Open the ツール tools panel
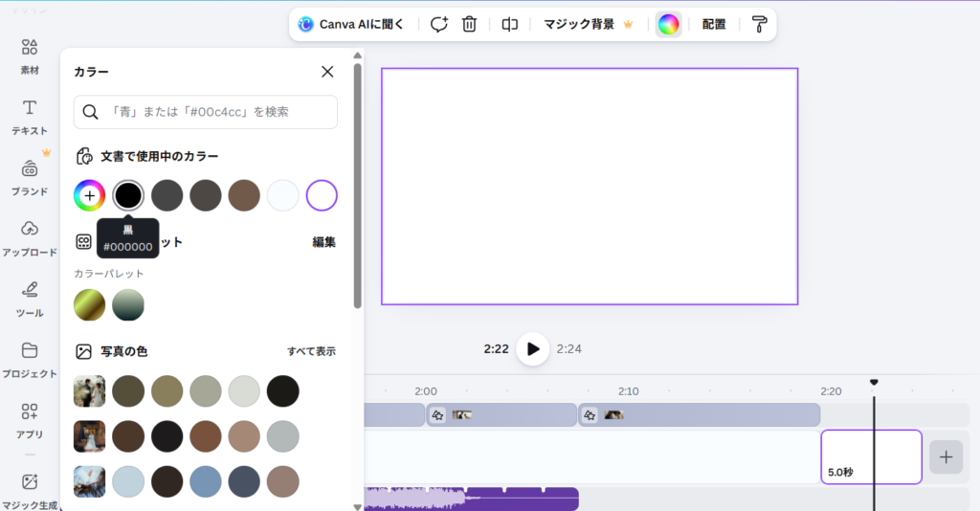 pos(30,297)
